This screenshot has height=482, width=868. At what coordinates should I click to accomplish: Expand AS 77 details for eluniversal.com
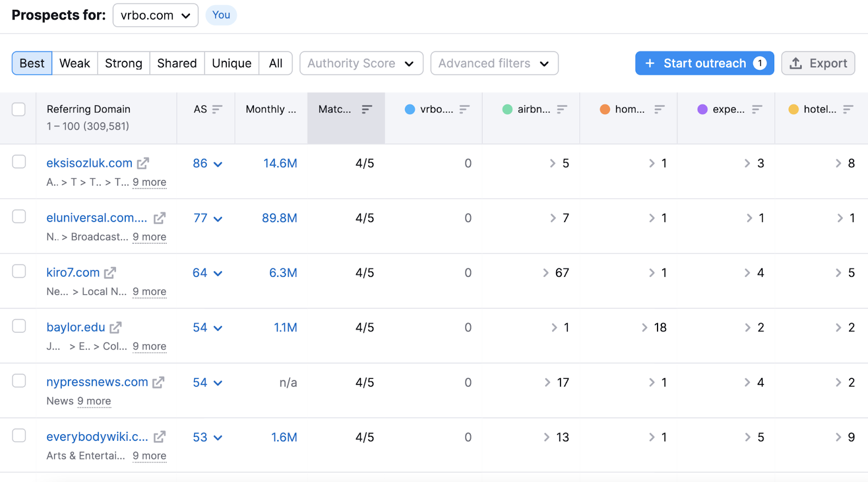click(208, 218)
